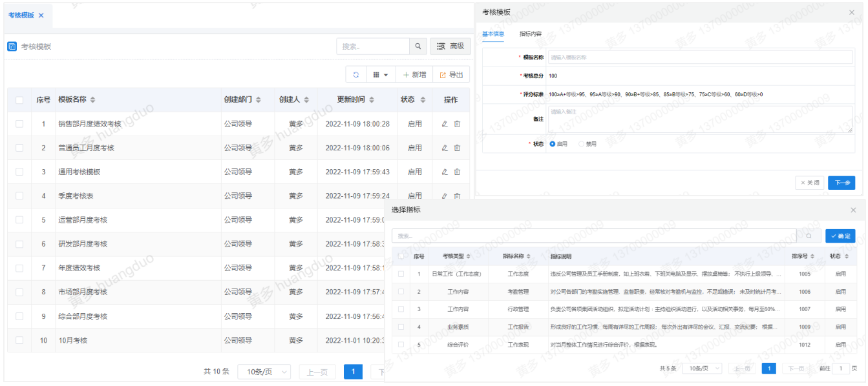Select the 启用 status radio button

click(x=553, y=144)
